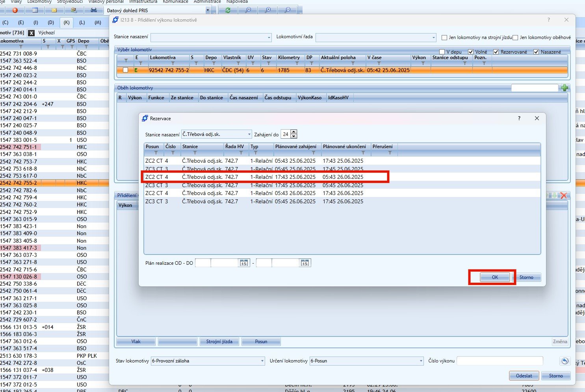This screenshot has width=585, height=392.
Task: Switch to the (L) tab
Action: point(82,22)
